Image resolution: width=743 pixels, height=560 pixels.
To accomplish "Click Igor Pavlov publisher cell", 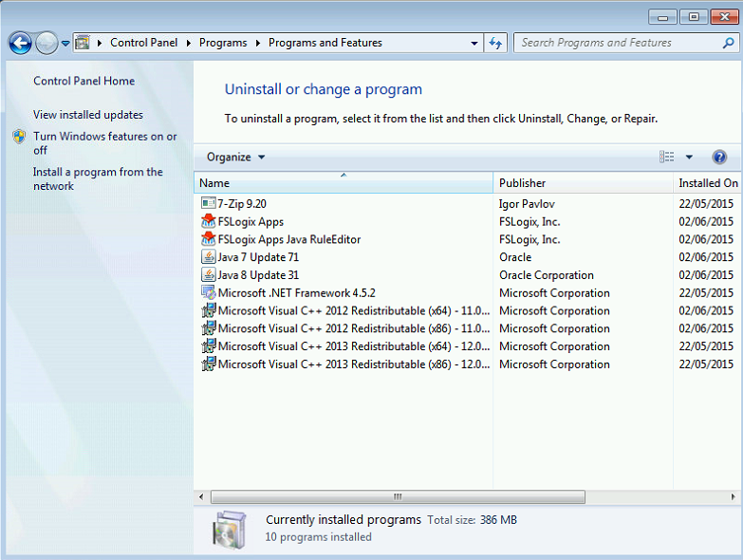I will 527,204.
